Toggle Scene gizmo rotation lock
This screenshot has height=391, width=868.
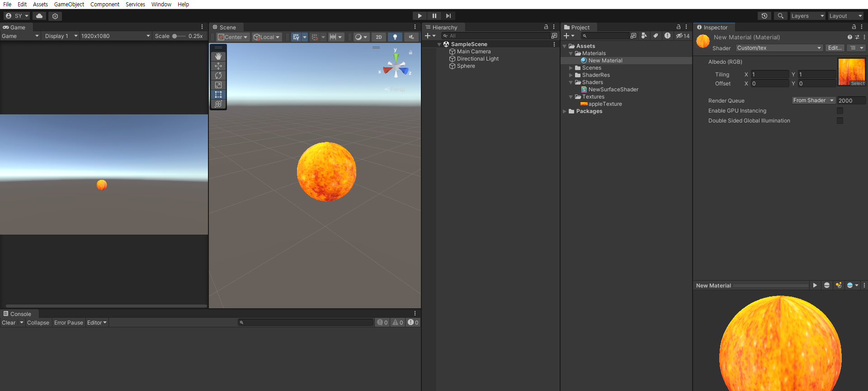tap(410, 52)
